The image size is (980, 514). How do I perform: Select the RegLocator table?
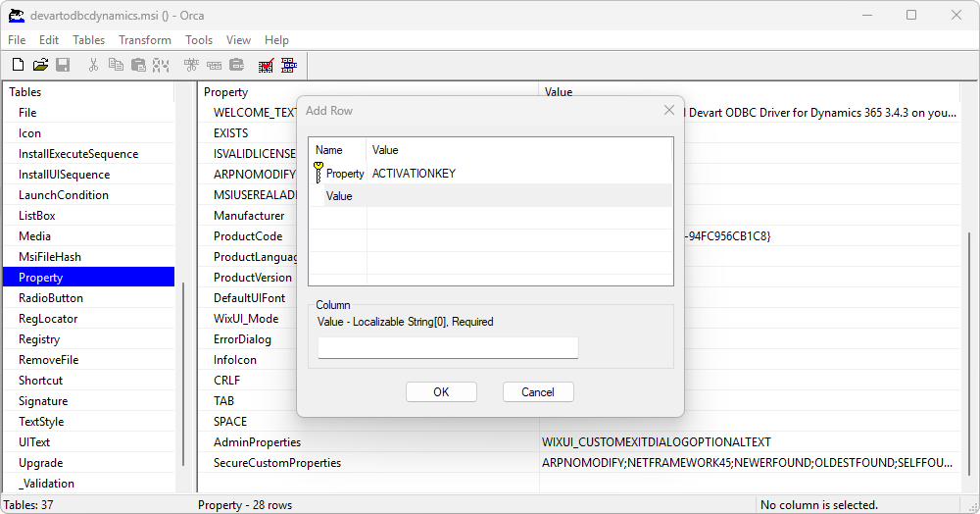point(89,319)
